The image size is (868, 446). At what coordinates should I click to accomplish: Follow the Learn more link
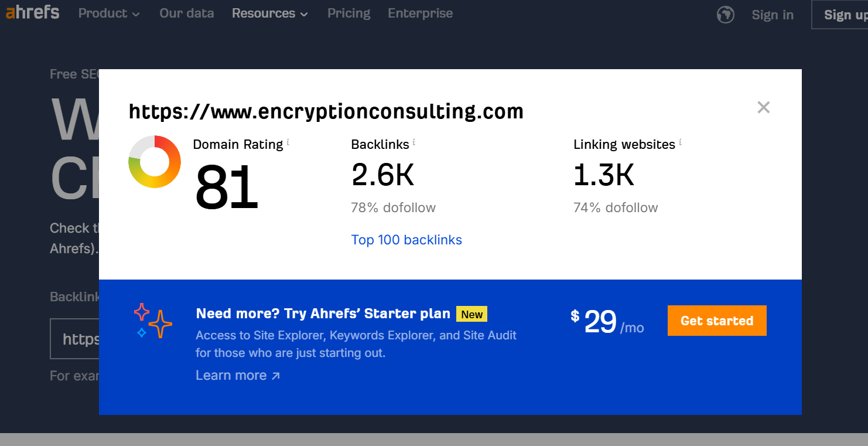(x=238, y=375)
